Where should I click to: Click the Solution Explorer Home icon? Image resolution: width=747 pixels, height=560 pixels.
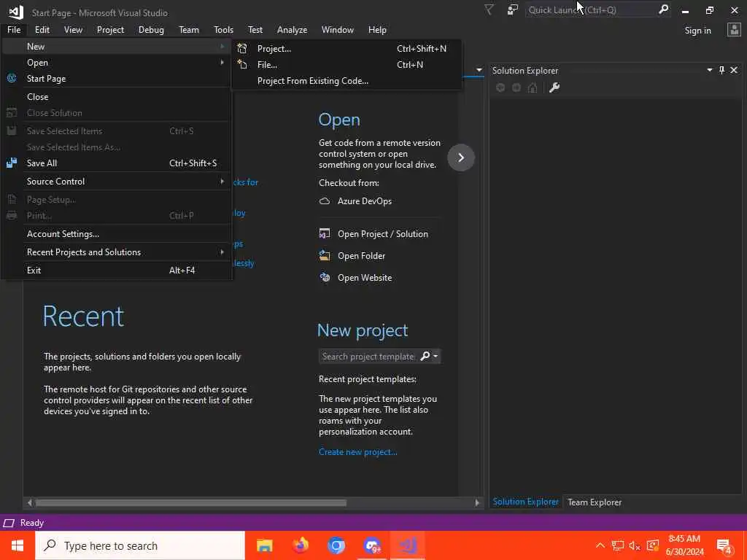533,87
